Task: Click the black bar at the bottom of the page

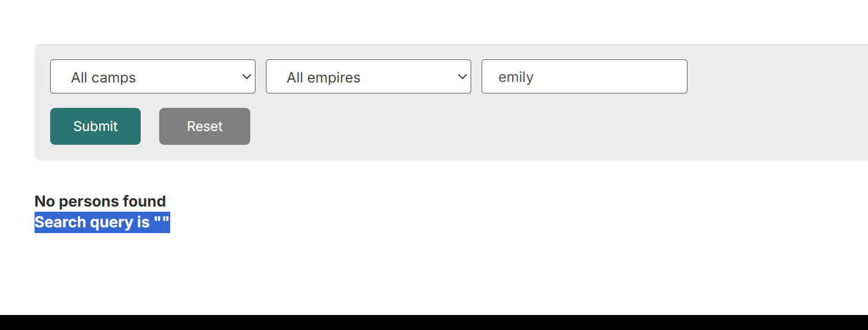Action: click(433, 322)
